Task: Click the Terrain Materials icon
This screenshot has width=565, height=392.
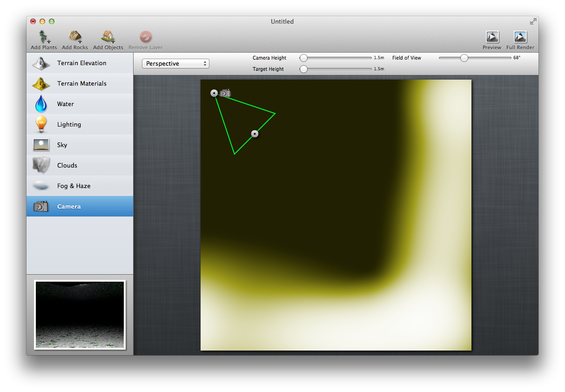Action: pos(41,84)
